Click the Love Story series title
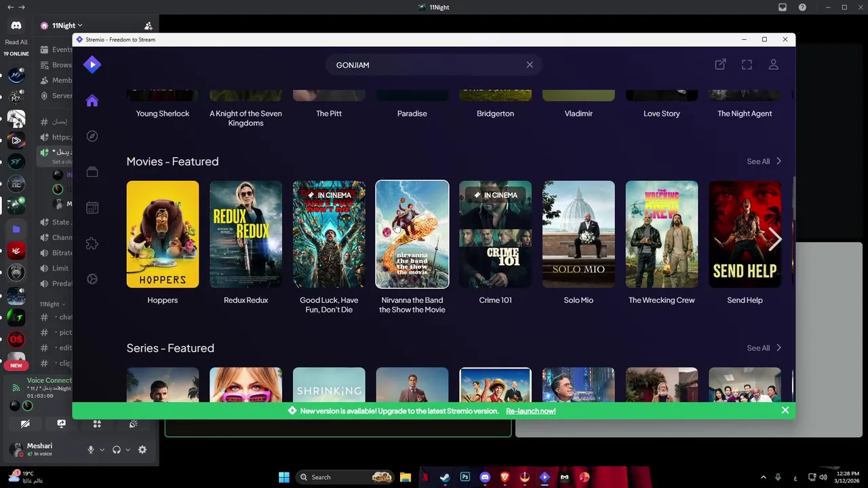Image resolution: width=868 pixels, height=488 pixels. pos(662,113)
